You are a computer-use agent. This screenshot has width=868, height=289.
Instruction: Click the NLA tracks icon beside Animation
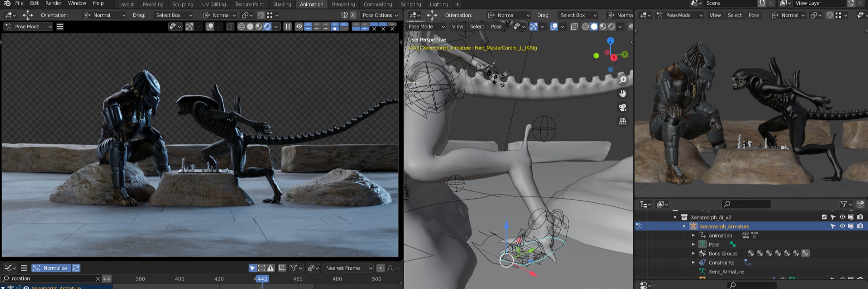coord(745,235)
